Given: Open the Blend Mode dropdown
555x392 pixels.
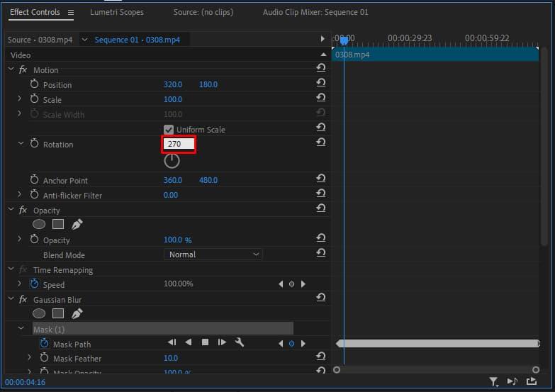Looking at the screenshot, I should [213, 254].
